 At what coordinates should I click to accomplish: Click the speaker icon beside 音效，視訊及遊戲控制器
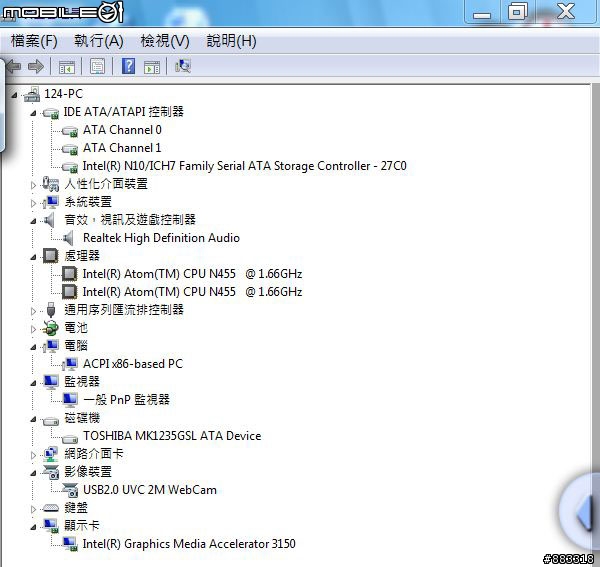[x=50, y=220]
